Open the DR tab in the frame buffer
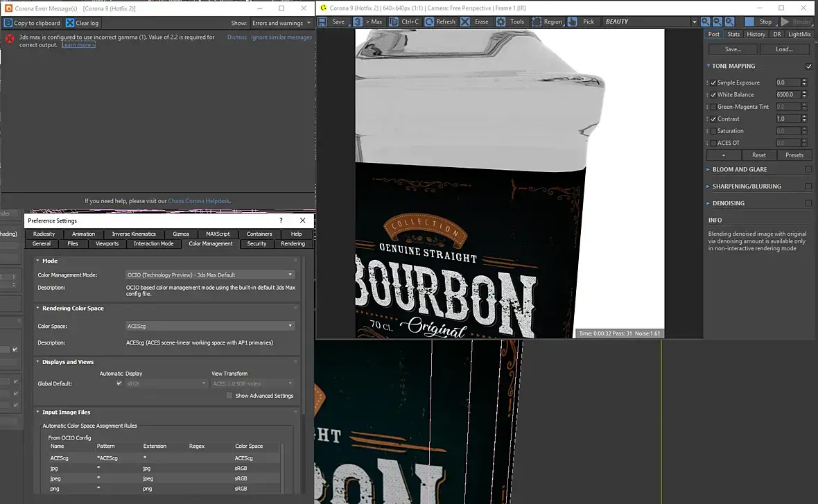 tap(777, 35)
